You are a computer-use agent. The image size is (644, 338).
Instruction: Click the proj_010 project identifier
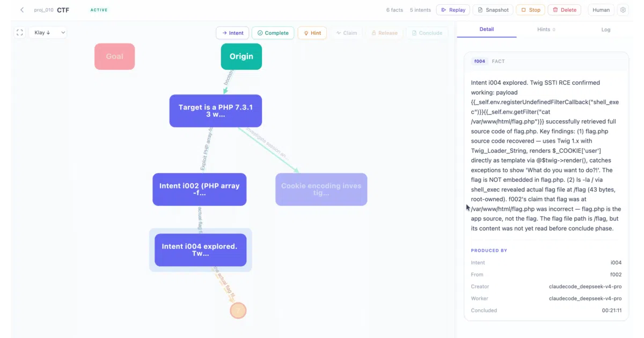click(x=43, y=10)
